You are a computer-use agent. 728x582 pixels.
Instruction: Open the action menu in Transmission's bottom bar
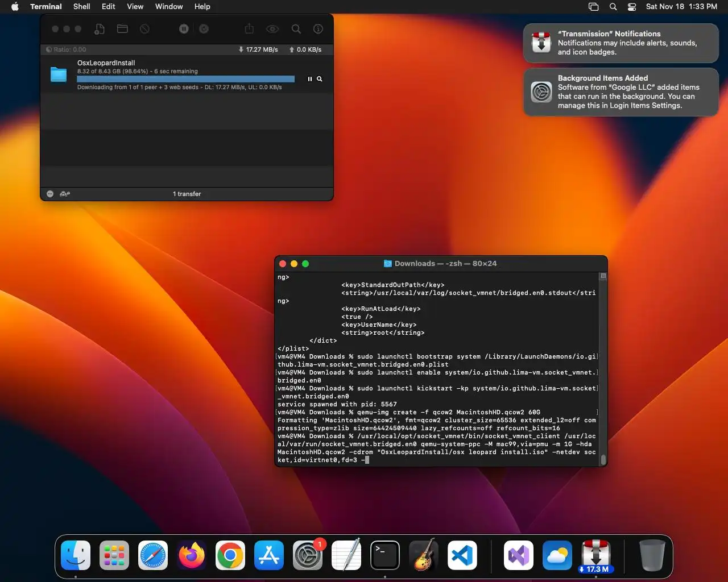coord(50,194)
